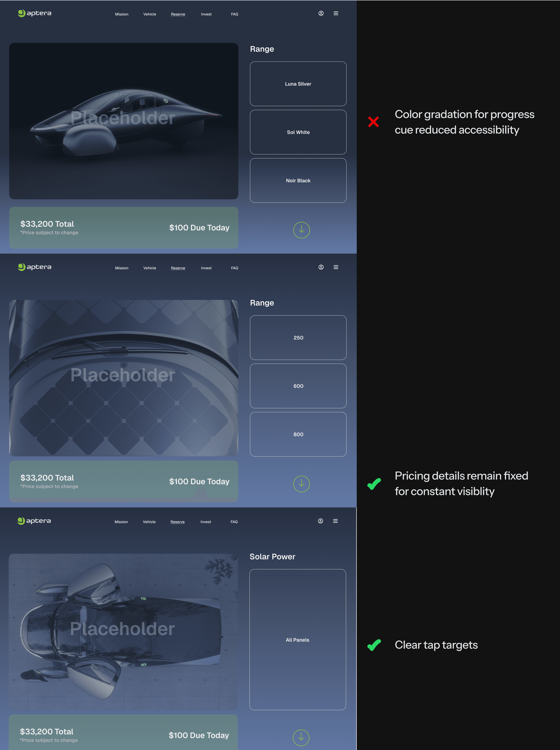Click the account icon in the Solar Power screen header

tap(320, 521)
